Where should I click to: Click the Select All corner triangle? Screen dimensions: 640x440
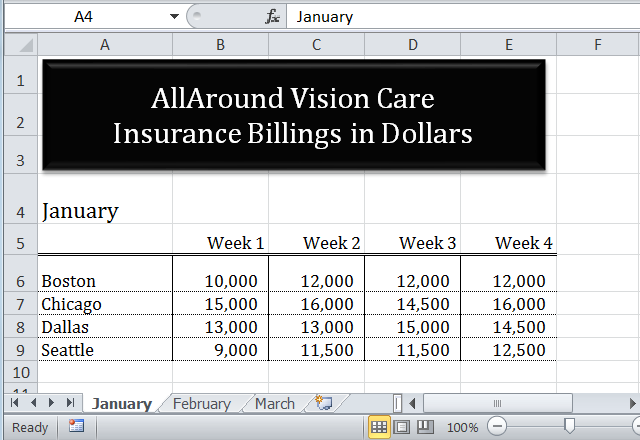(22, 44)
